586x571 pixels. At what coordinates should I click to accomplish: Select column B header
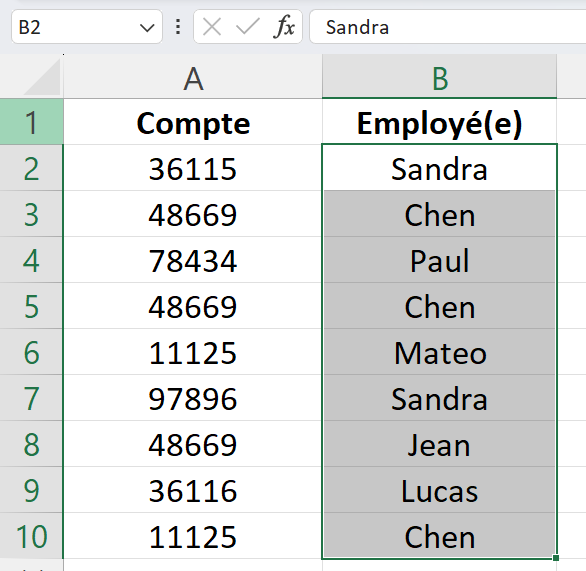(440, 76)
